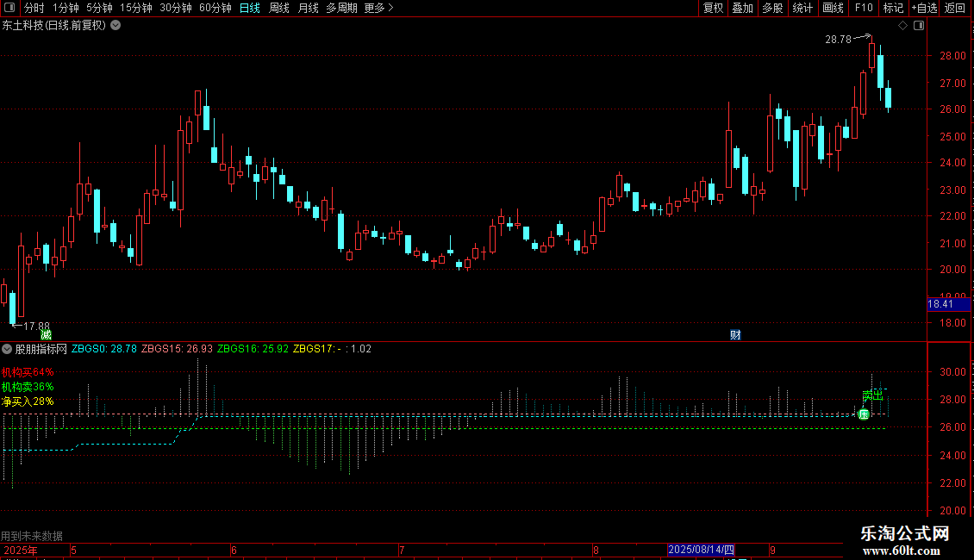Click month 9 on time axis
The width and height of the screenshot is (974, 560).
click(x=773, y=550)
